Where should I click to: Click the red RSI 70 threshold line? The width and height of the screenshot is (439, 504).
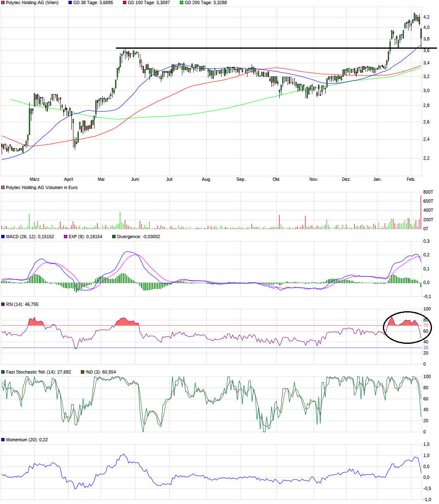206,326
